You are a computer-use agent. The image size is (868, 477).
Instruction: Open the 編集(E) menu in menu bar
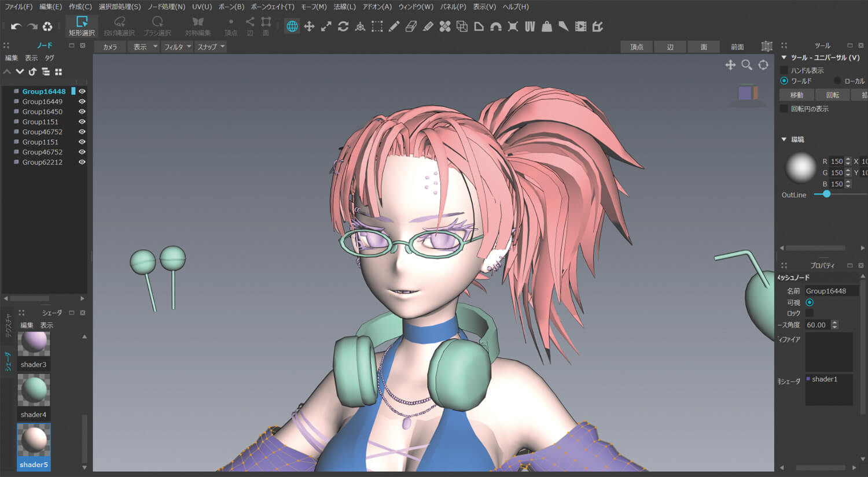50,7
